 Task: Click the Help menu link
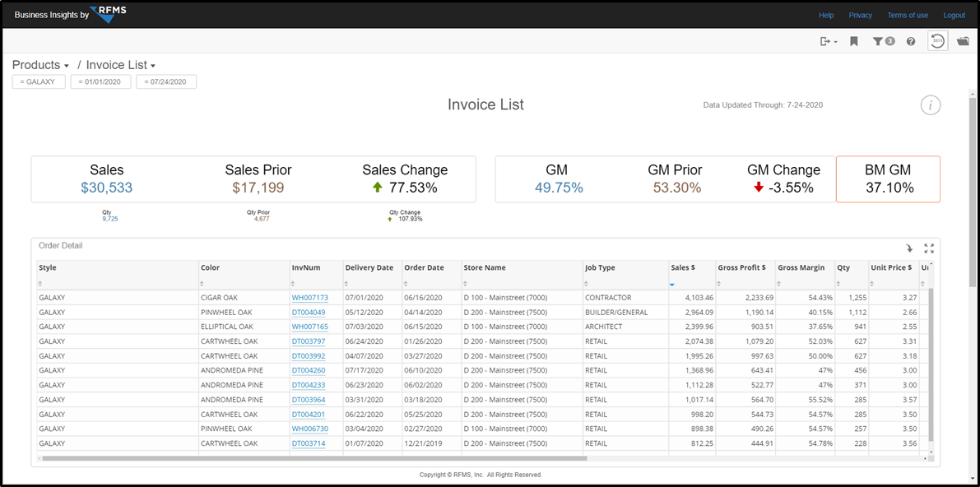click(x=826, y=15)
